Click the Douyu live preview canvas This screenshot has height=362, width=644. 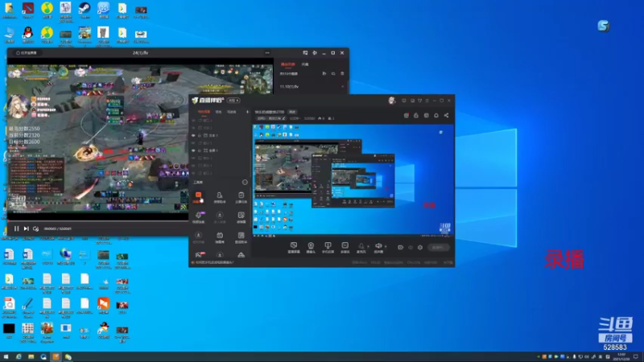[353, 179]
